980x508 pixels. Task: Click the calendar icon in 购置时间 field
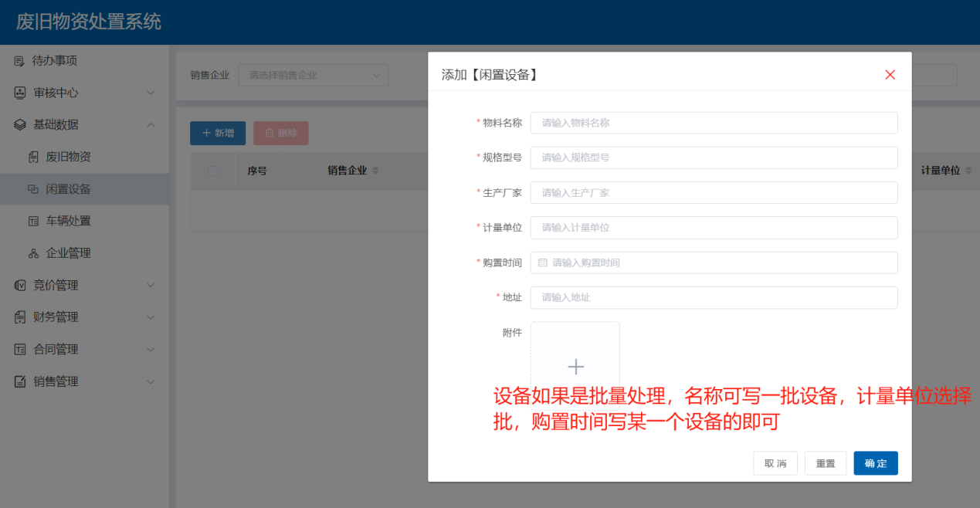pos(542,262)
